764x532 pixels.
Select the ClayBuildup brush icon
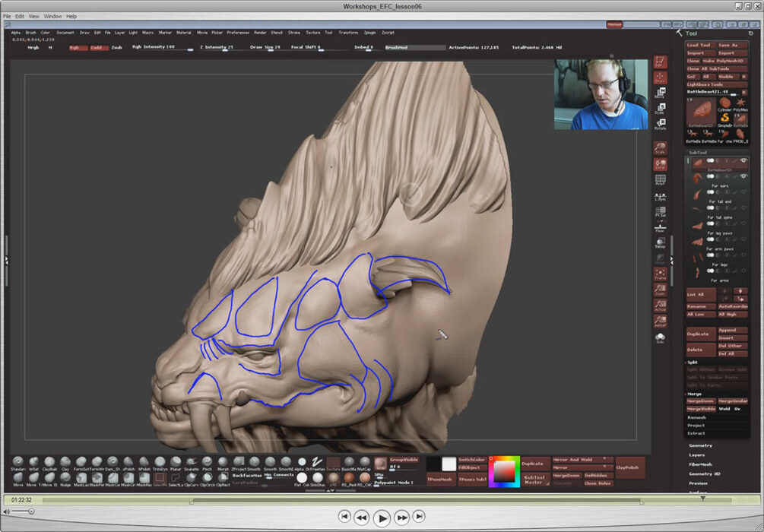pyautogui.click(x=49, y=461)
